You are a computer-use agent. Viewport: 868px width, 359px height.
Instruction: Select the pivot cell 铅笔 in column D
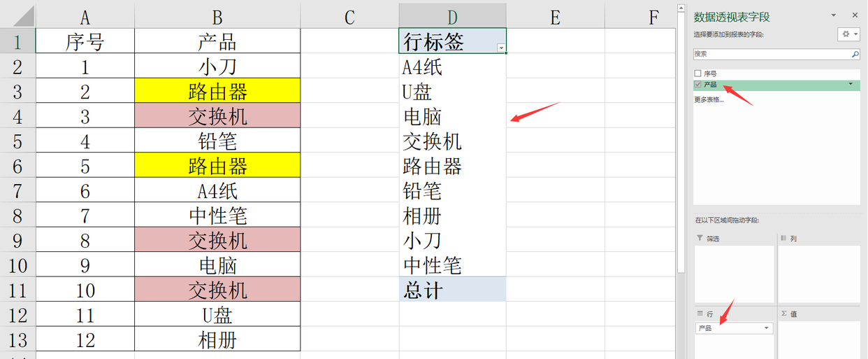tap(453, 190)
